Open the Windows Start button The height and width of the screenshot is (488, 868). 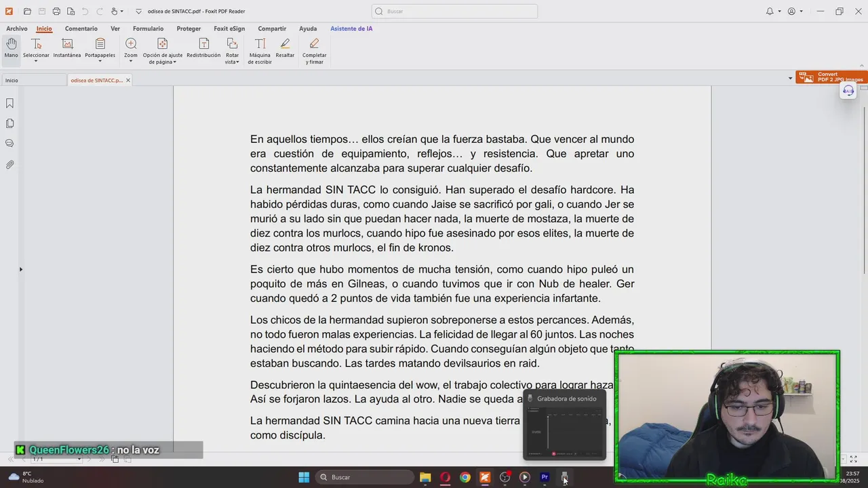(304, 477)
